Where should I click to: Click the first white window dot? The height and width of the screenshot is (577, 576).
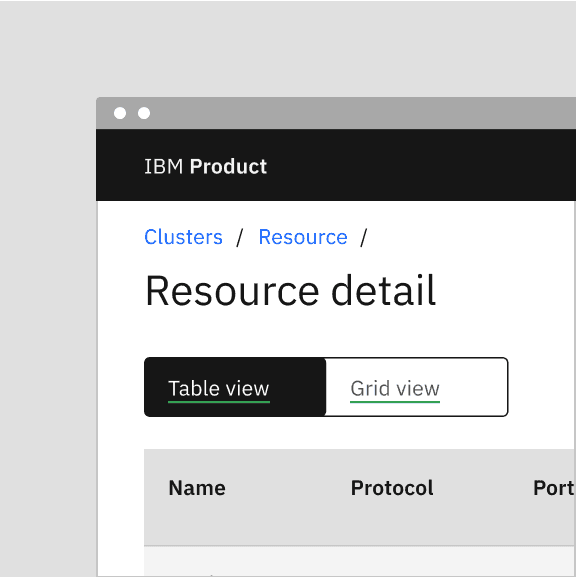click(x=120, y=113)
